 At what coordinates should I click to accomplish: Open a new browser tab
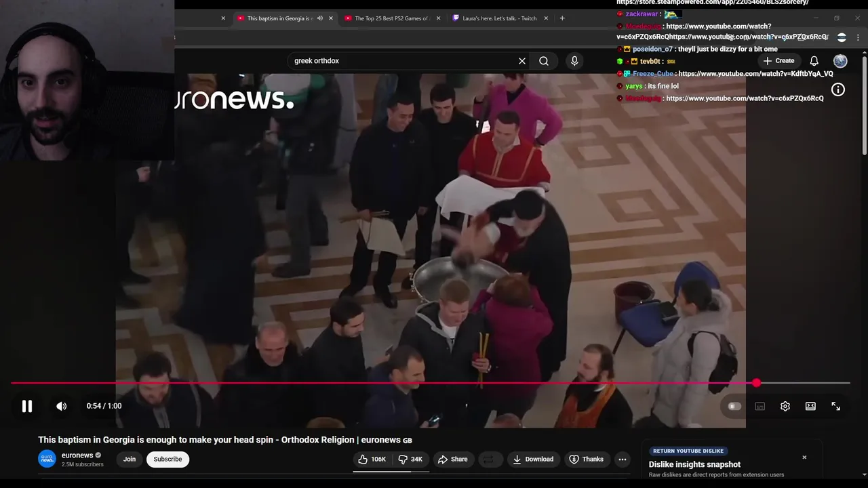click(562, 18)
